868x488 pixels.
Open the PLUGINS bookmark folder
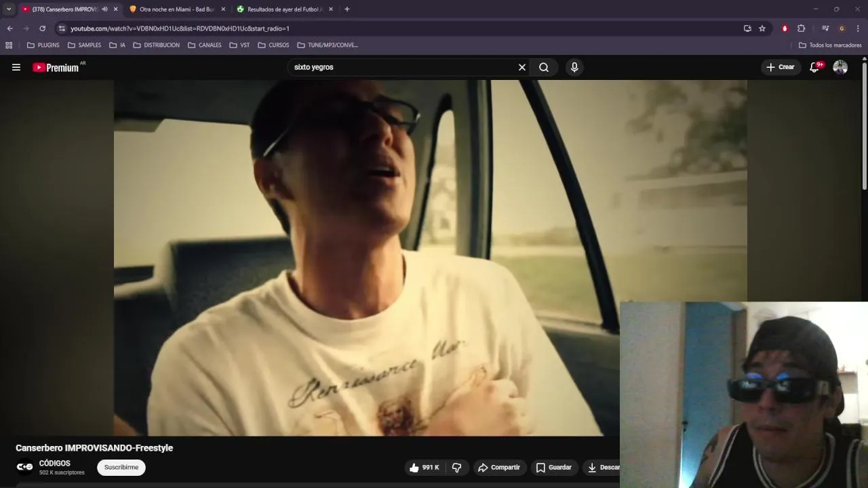[43, 45]
